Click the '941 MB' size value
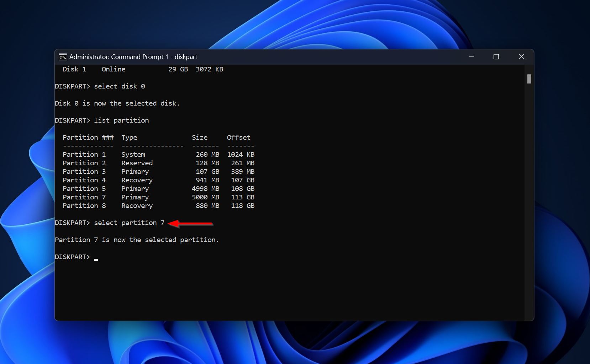 point(207,180)
